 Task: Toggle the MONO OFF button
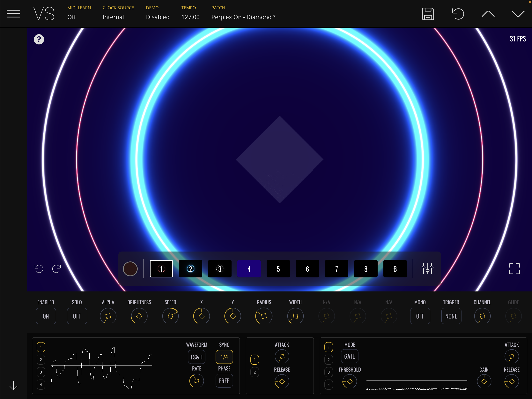420,316
